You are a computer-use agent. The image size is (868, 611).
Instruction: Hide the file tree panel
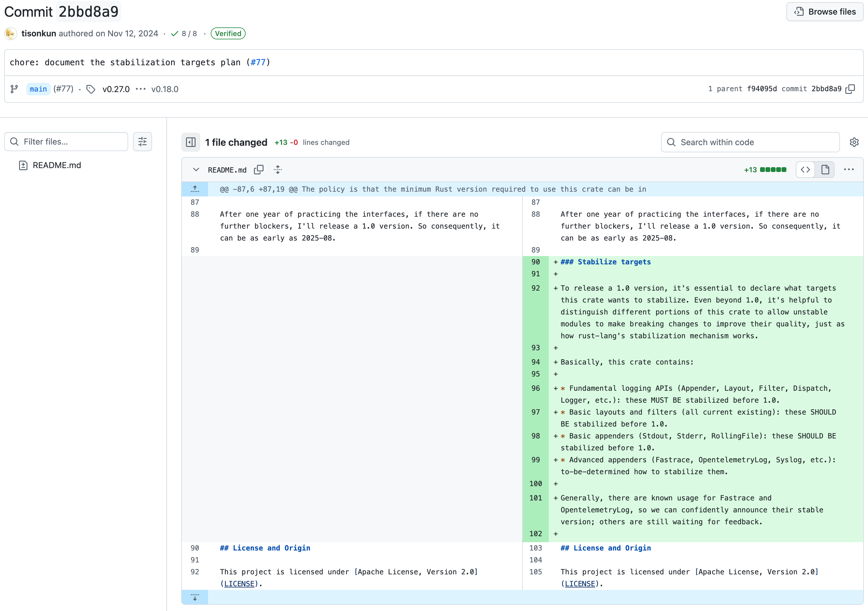point(191,142)
